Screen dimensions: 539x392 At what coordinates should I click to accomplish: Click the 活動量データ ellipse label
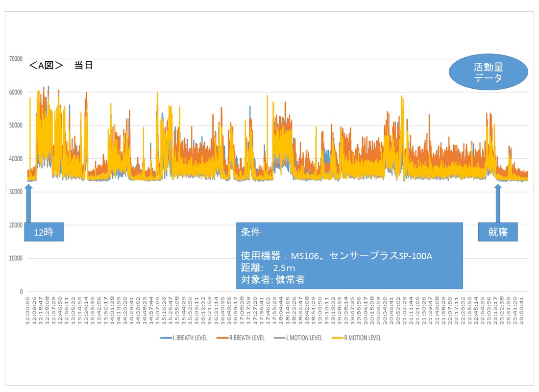[489, 72]
